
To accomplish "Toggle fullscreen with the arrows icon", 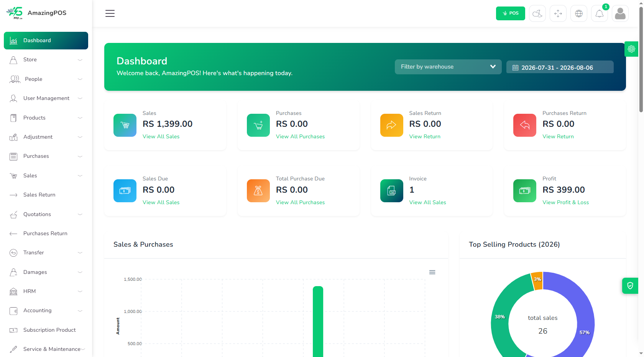I will [558, 13].
